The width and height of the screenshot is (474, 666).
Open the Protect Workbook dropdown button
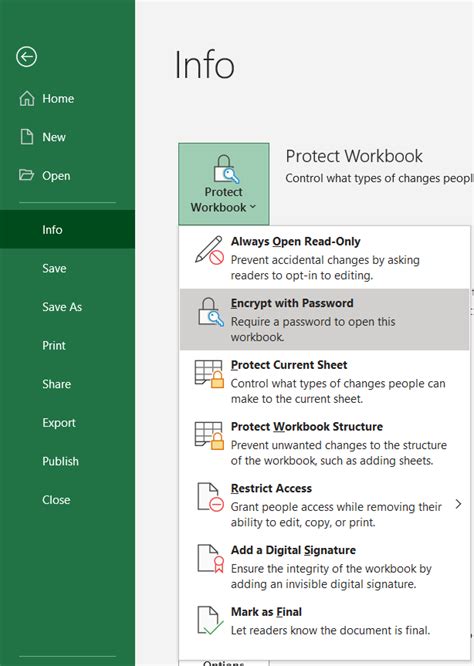[x=224, y=184]
